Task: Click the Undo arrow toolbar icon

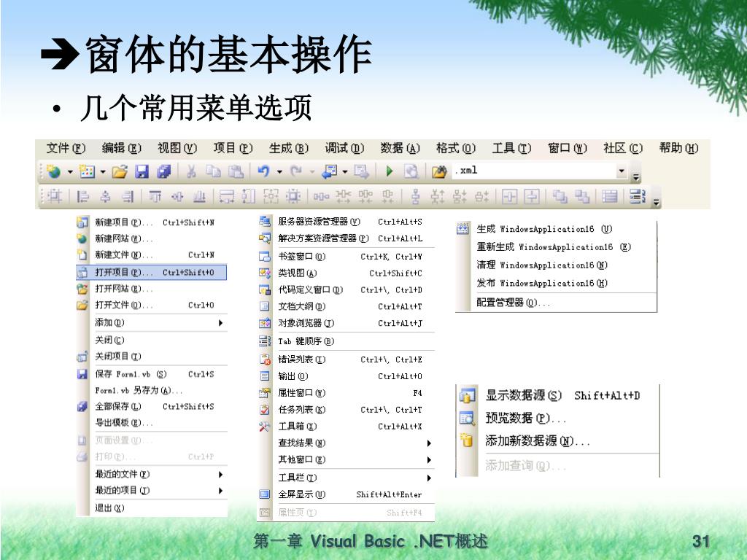Action: 263,171
